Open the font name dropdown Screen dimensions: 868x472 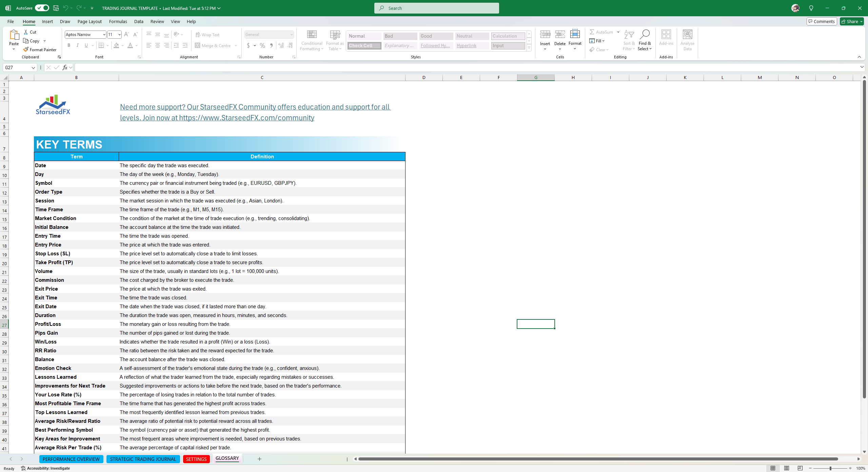(104, 35)
